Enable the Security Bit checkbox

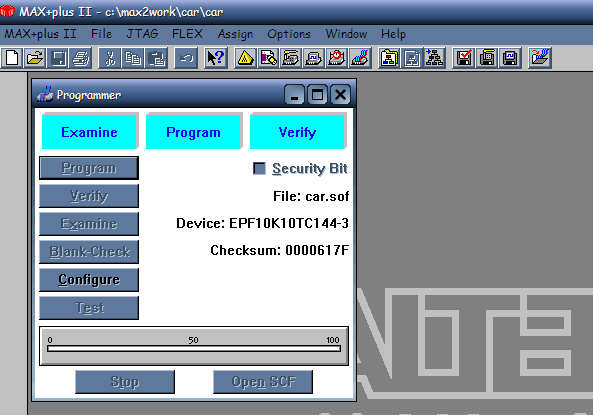tap(259, 168)
